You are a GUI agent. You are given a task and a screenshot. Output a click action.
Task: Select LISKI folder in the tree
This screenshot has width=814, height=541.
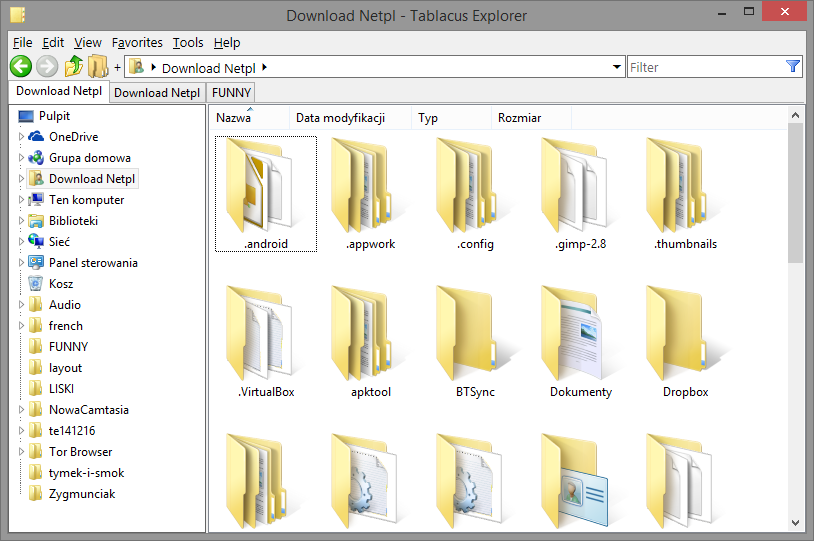pos(61,388)
